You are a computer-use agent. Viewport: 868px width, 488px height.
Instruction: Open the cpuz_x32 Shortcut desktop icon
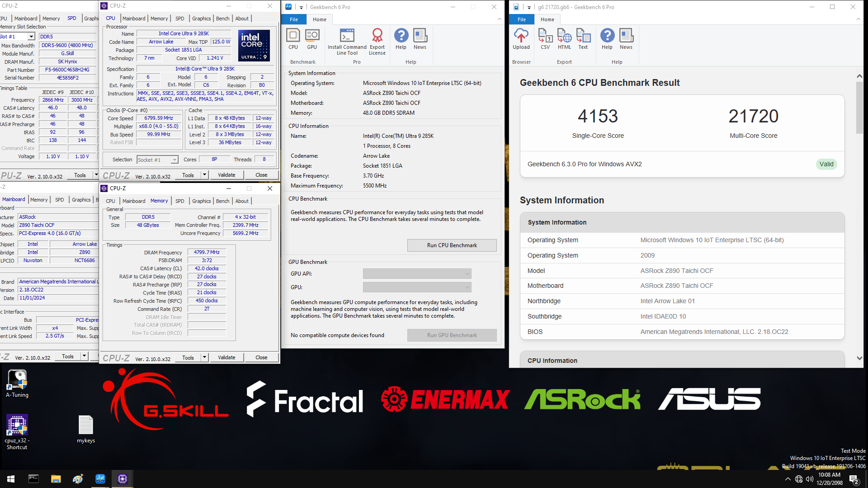pos(17,432)
